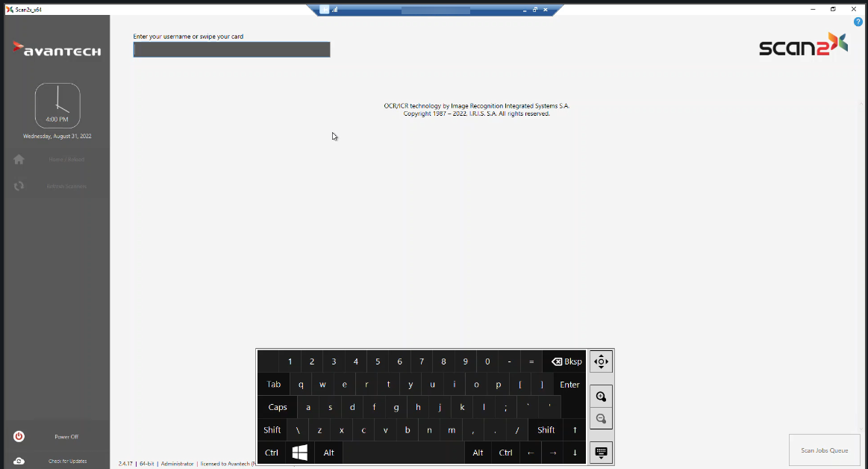Click the blue help question mark icon
868x469 pixels.
click(858, 22)
